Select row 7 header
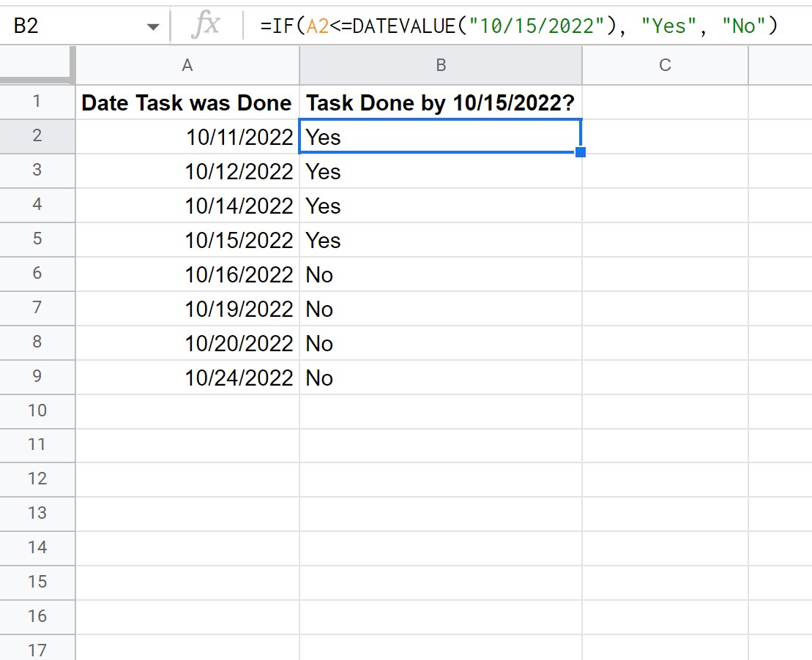812x660 pixels. click(x=37, y=307)
